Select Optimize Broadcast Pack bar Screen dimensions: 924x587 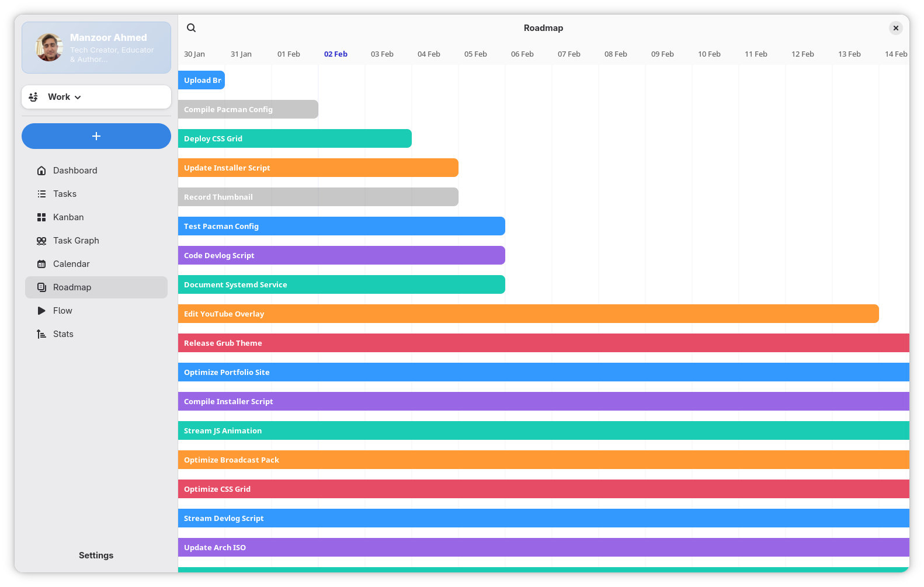tap(544, 460)
